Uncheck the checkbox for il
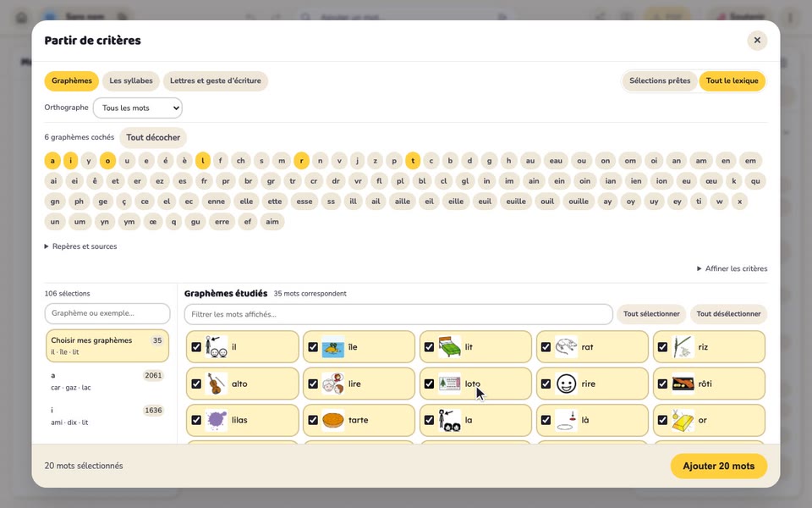812x508 pixels. (x=196, y=347)
